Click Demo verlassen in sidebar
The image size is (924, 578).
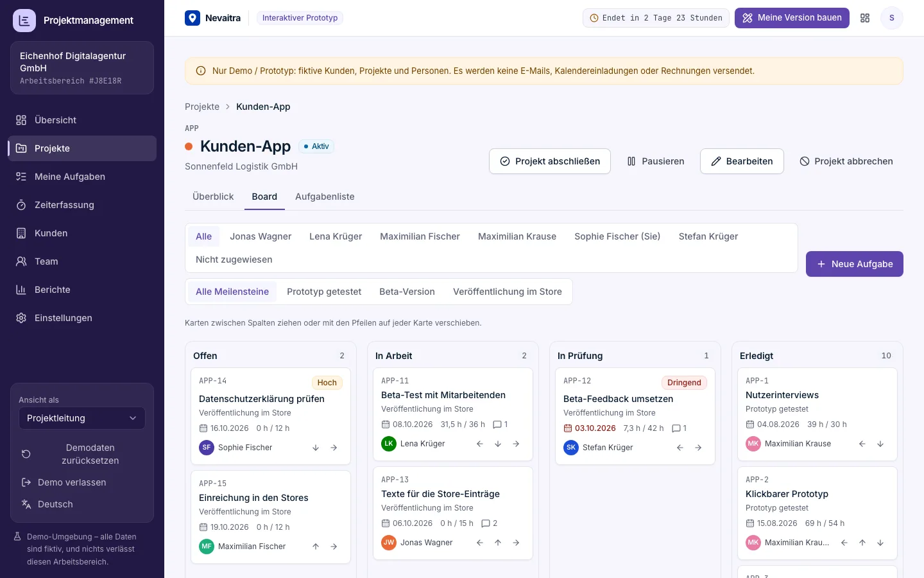click(x=82, y=482)
